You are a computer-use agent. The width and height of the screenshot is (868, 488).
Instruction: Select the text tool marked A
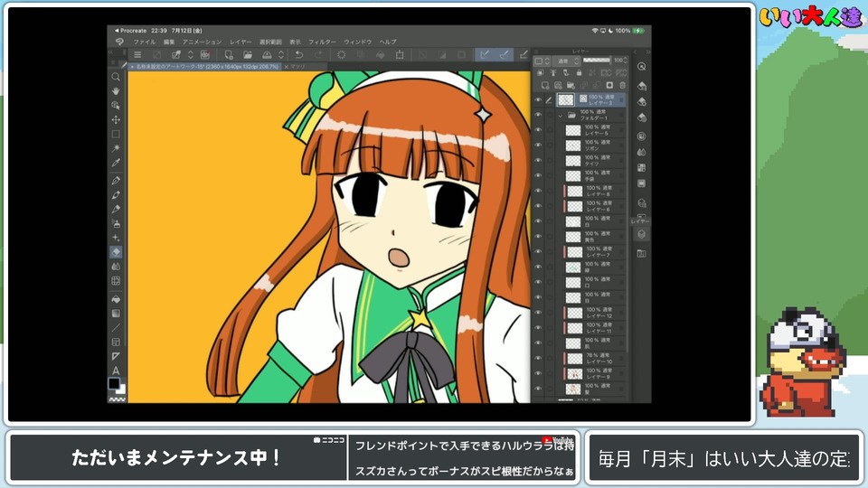point(116,371)
